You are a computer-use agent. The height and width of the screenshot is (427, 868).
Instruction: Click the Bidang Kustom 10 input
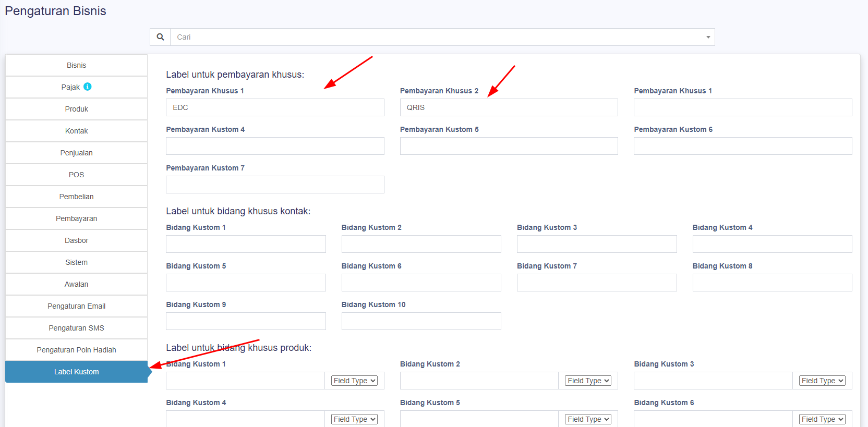pyautogui.click(x=421, y=321)
